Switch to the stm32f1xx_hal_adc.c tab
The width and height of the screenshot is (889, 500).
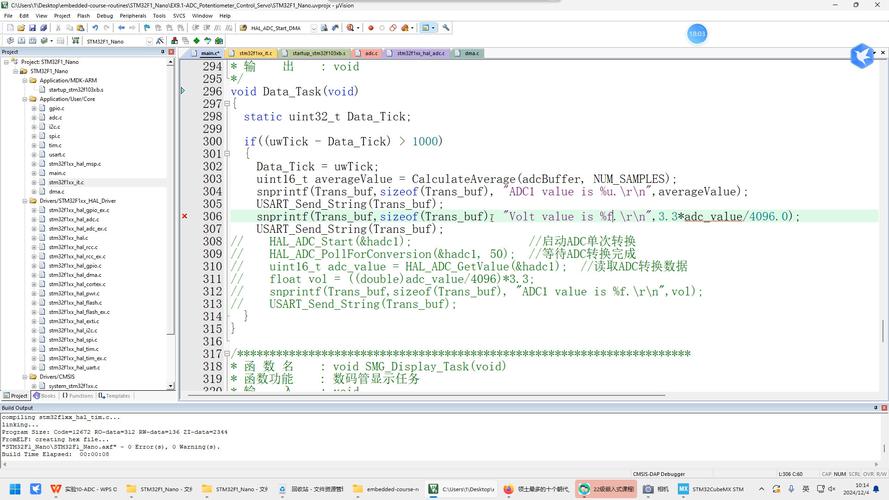420,53
